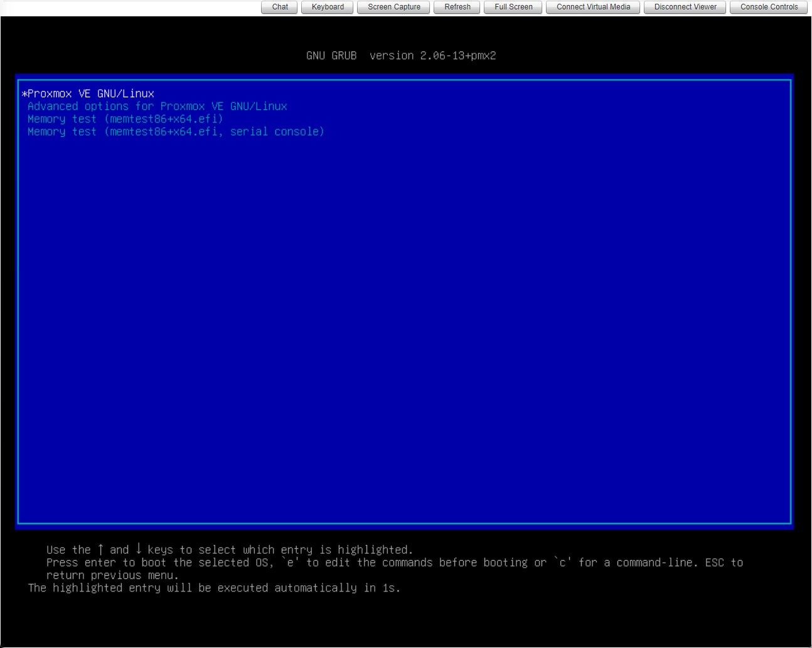Screen dimensions: 812x648
Task: Click the Screen Capture button
Action: point(394,7)
